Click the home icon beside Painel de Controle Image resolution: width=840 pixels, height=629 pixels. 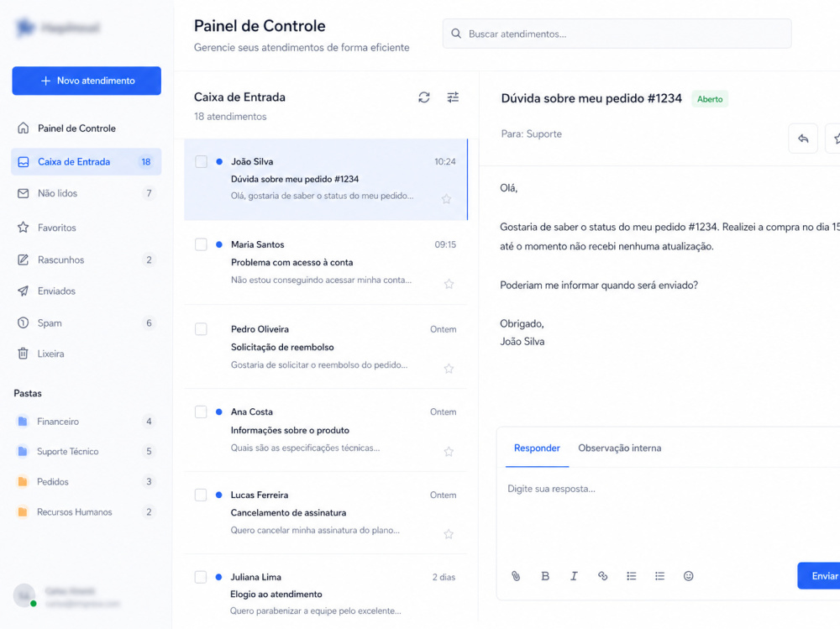[23, 128]
